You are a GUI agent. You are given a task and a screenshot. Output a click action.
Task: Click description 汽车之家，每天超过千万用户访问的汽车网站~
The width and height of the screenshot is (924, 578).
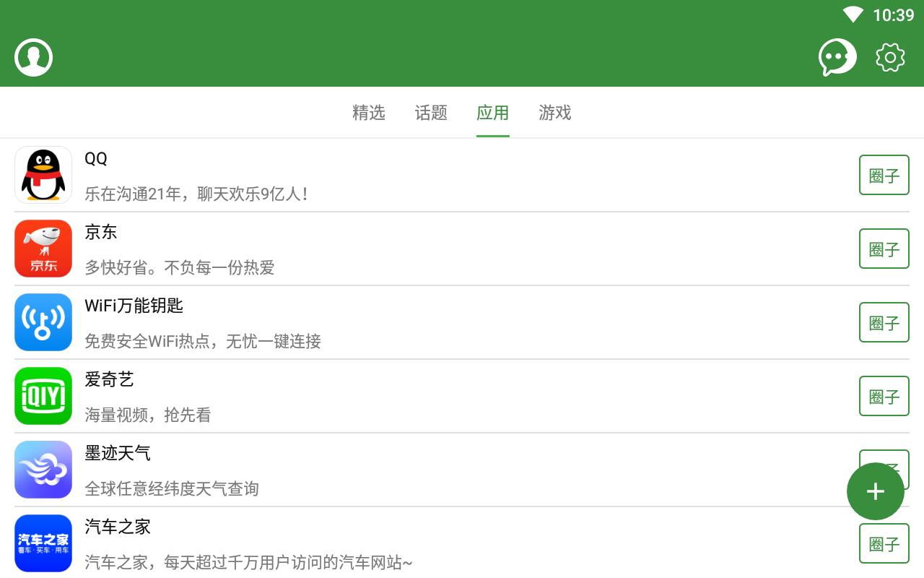click(249, 563)
